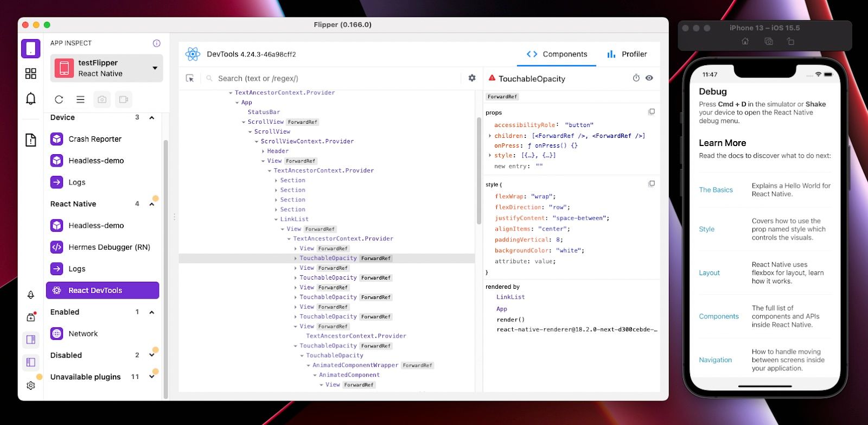Open the plugin manager grid icon
Screen dimensions: 868x425
click(x=31, y=73)
